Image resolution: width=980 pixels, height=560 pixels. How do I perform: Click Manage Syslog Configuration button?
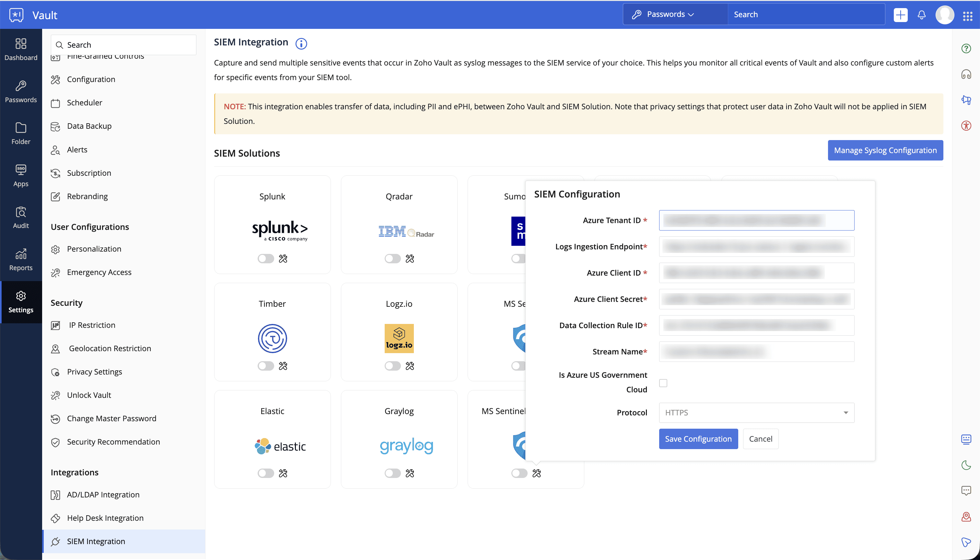(885, 150)
